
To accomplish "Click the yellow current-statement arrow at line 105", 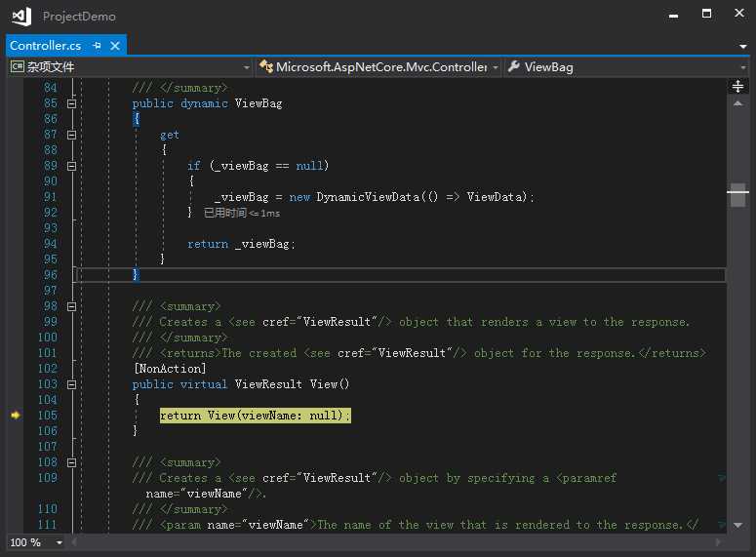I will [16, 415].
